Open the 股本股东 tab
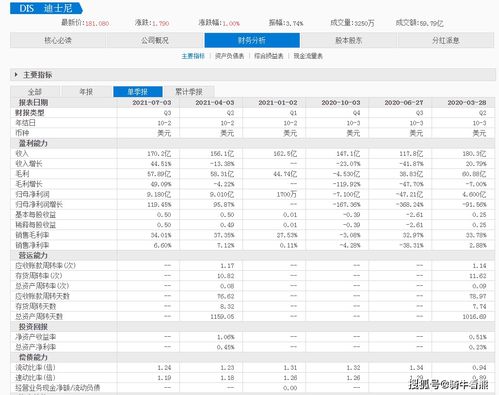Viewport: 499px width, 395px height. pyautogui.click(x=349, y=40)
